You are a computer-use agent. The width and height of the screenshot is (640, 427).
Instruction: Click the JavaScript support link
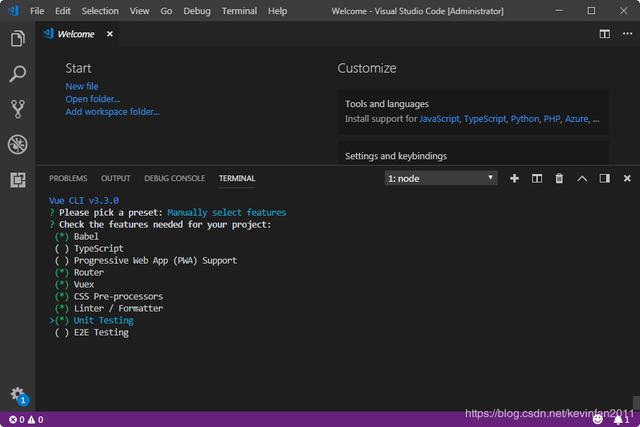tap(439, 119)
